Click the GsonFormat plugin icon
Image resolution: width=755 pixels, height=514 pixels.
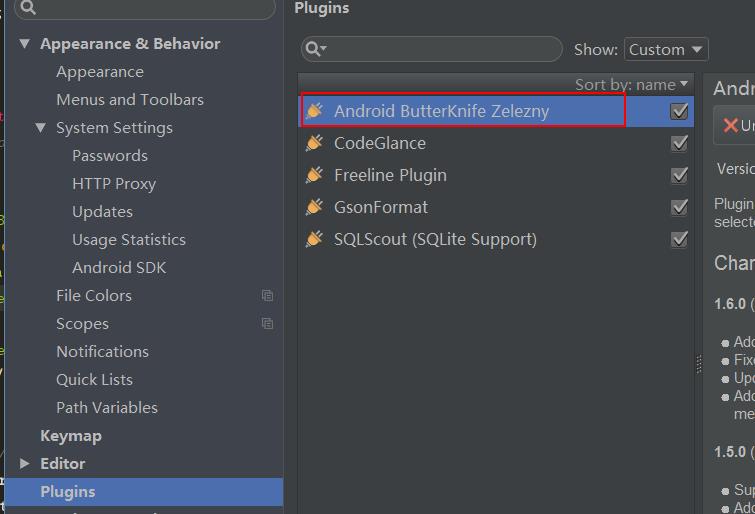click(314, 207)
